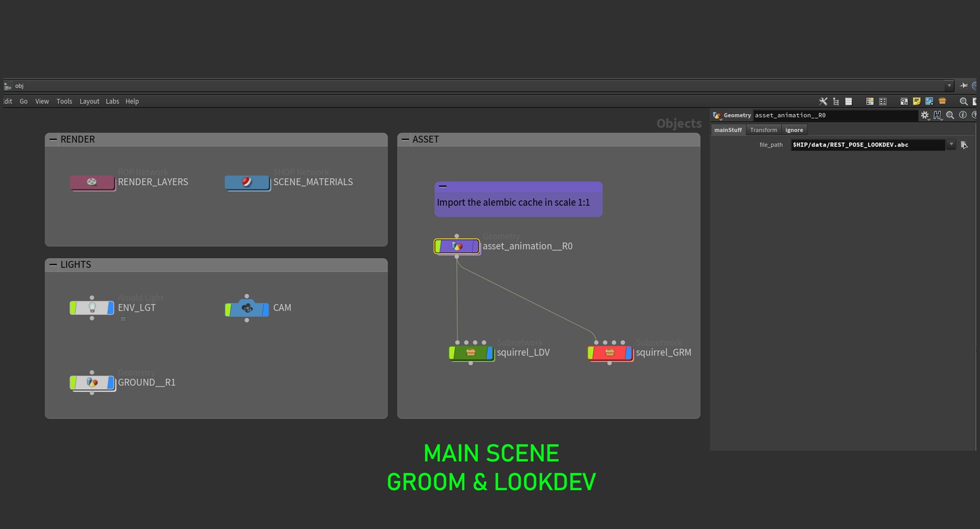The image size is (980, 529).
Task: Add a sticky note via yellow note icon
Action: pos(917,102)
